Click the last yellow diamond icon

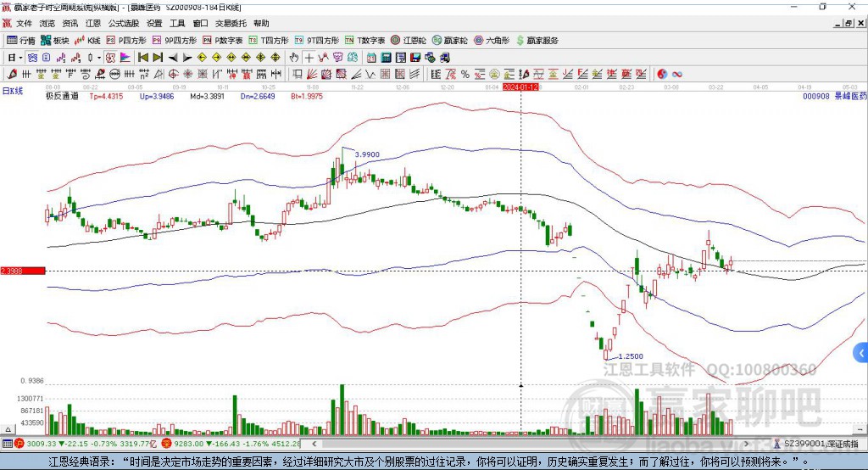(275, 58)
